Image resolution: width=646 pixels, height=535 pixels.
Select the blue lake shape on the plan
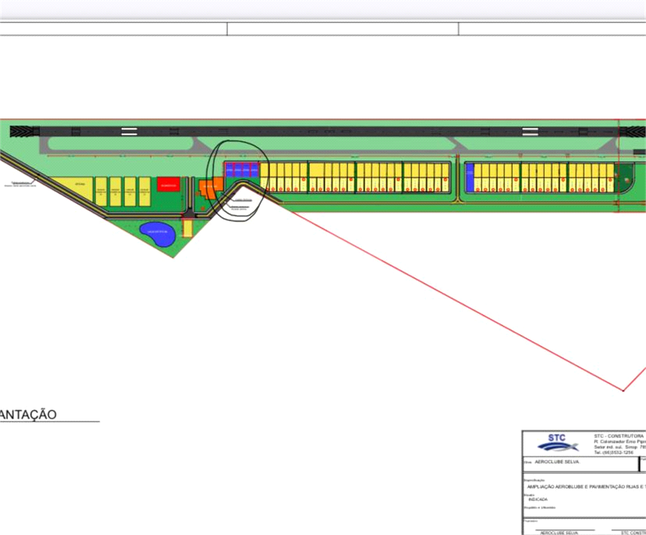point(157,234)
